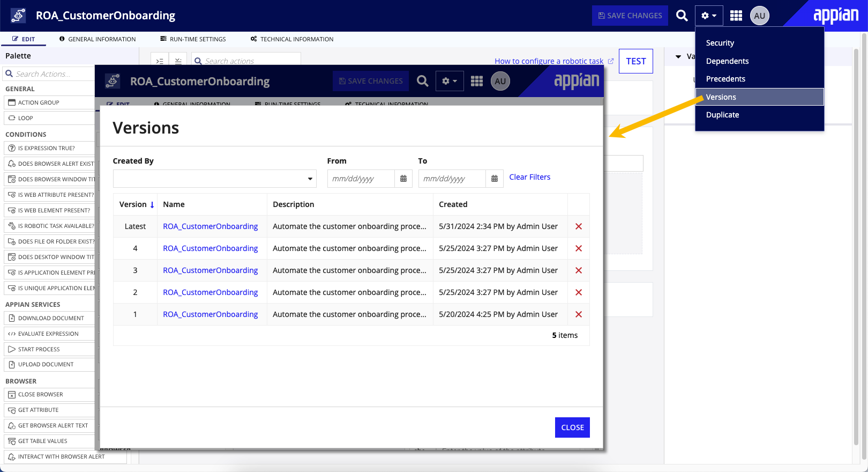Click the Created column header
868x472 pixels.
pos(453,204)
